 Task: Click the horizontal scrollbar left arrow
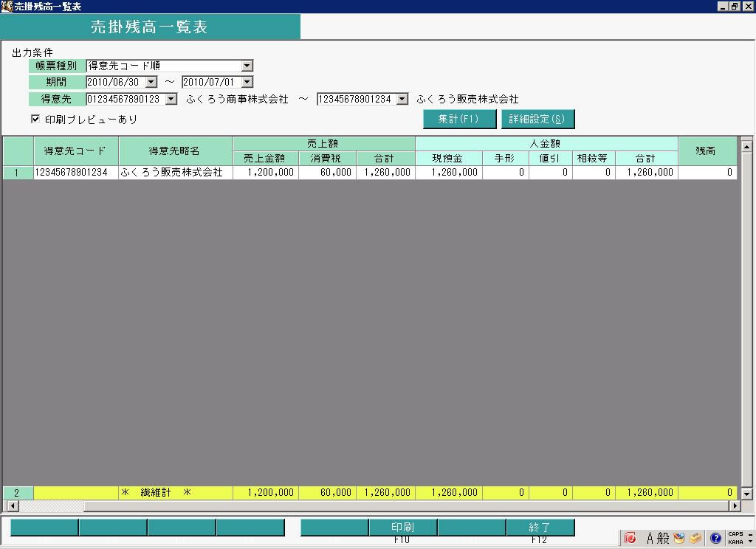(x=13, y=506)
